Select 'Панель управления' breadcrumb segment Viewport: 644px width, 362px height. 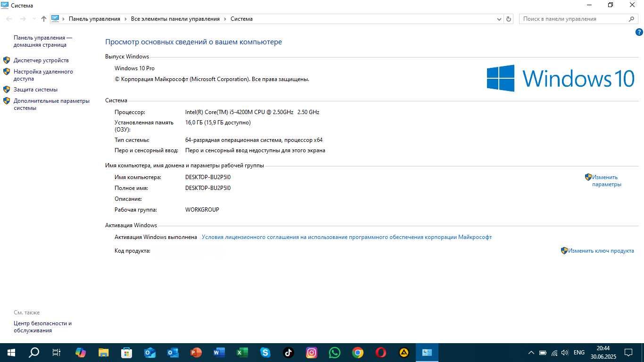pos(94,19)
